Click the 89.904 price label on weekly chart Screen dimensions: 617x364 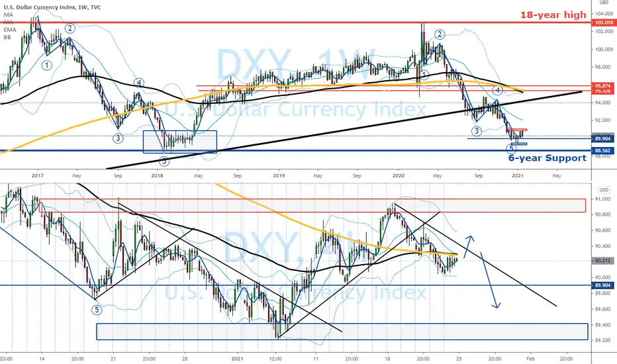[x=604, y=138]
